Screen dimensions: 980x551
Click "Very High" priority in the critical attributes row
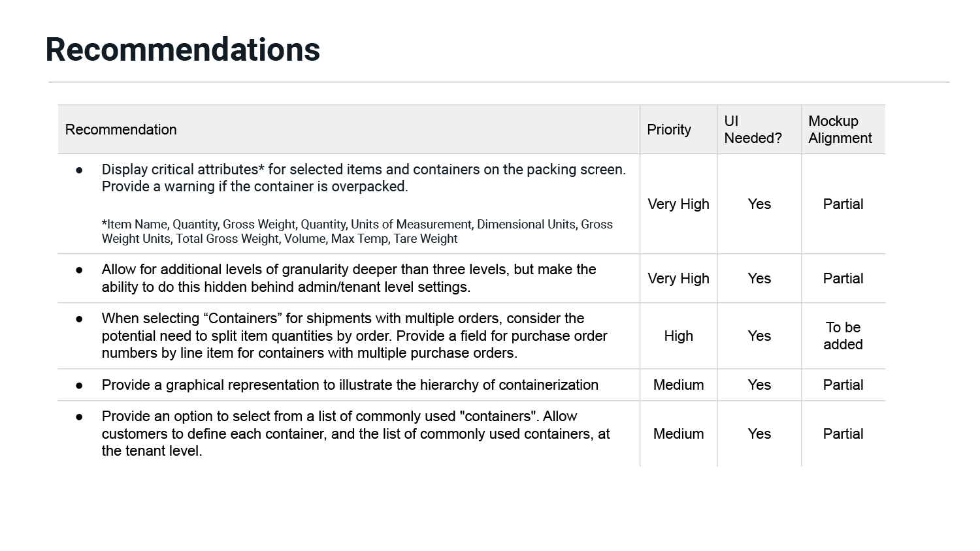coord(678,204)
